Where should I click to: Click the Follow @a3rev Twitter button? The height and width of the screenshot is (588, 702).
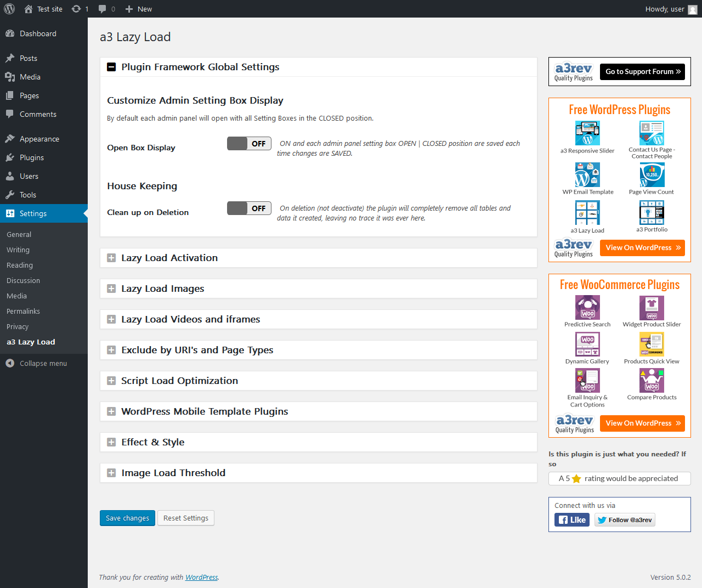point(625,520)
